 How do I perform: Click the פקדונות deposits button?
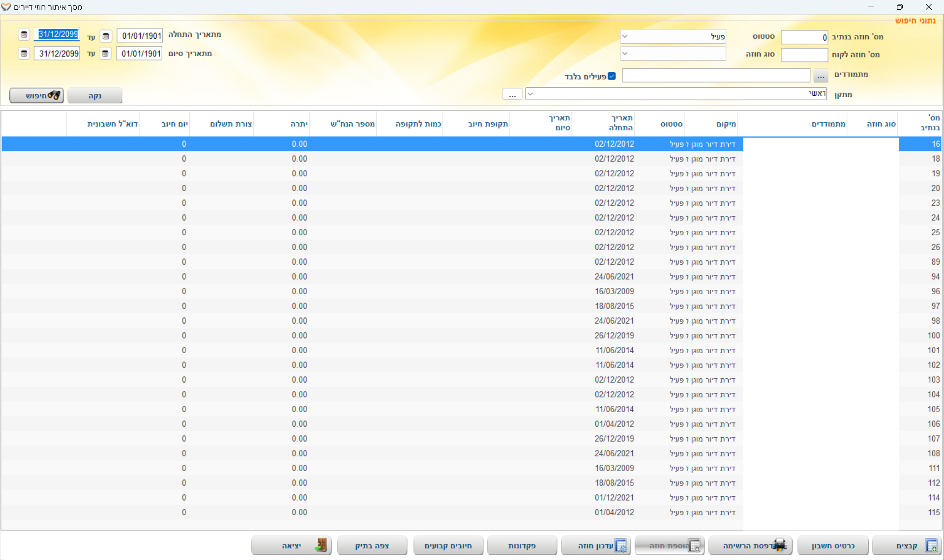(x=522, y=545)
